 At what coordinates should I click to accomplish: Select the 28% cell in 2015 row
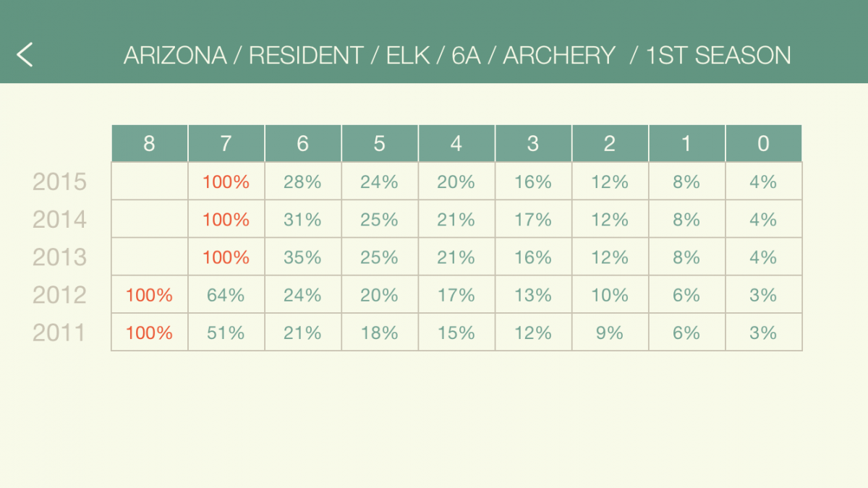coord(303,181)
